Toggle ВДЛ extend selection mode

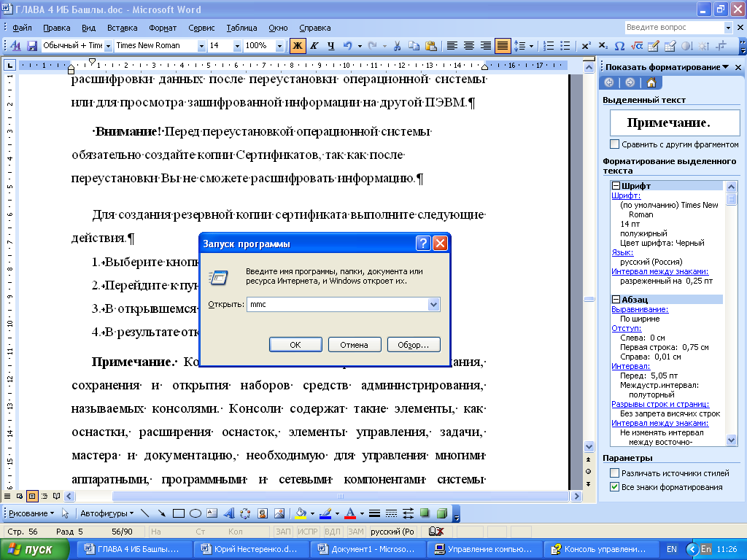(x=333, y=532)
